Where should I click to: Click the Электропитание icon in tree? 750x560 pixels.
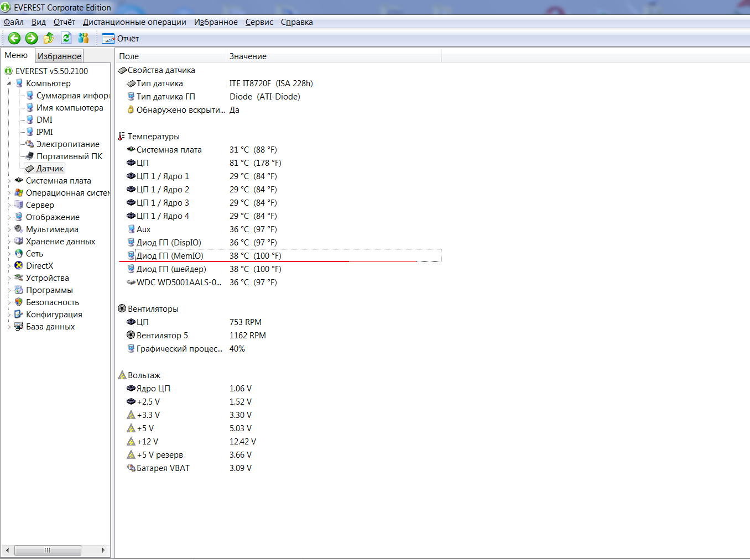pos(29,144)
